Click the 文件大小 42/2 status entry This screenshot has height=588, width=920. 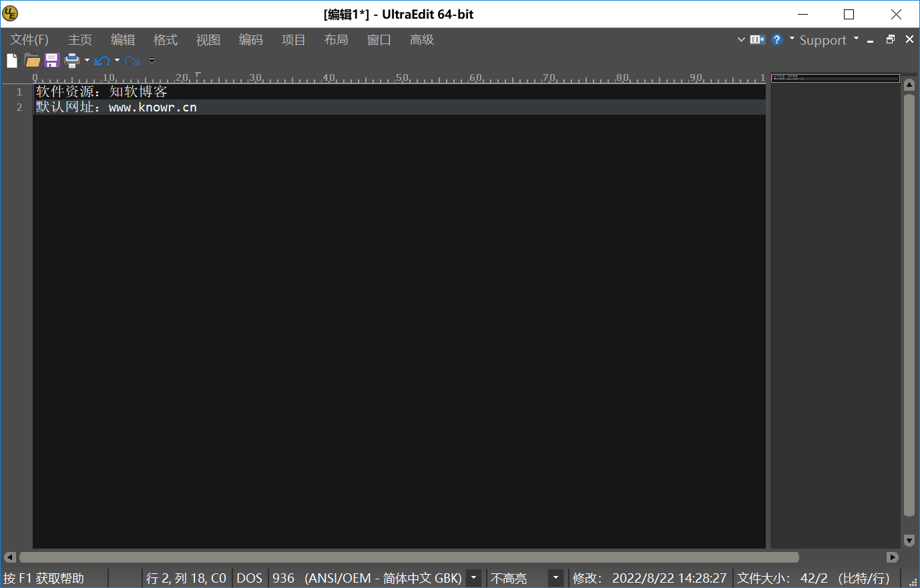tap(813, 579)
